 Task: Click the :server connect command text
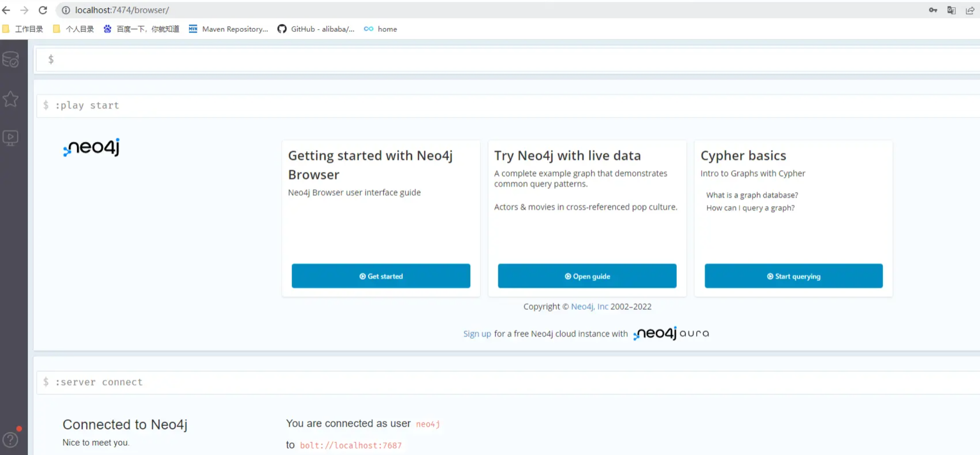99,382
